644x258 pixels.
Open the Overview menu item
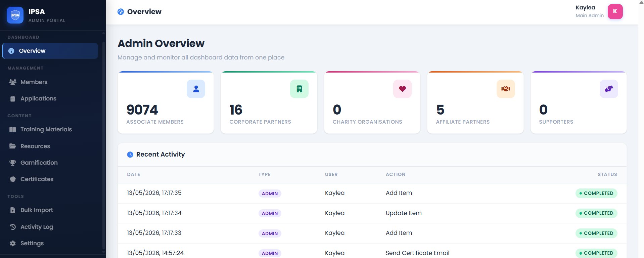pos(50,51)
